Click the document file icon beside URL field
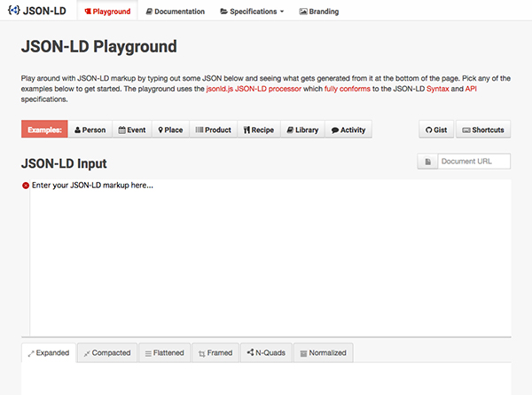The image size is (532, 395). point(427,162)
